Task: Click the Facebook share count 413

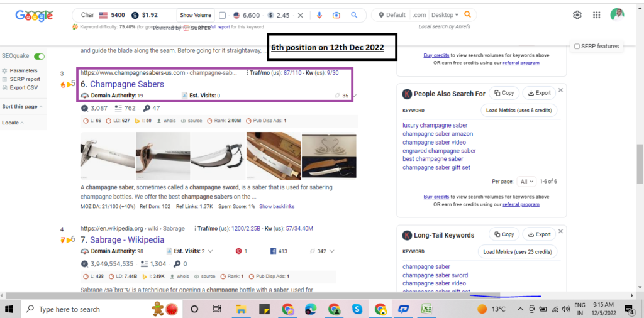Action: [278, 251]
